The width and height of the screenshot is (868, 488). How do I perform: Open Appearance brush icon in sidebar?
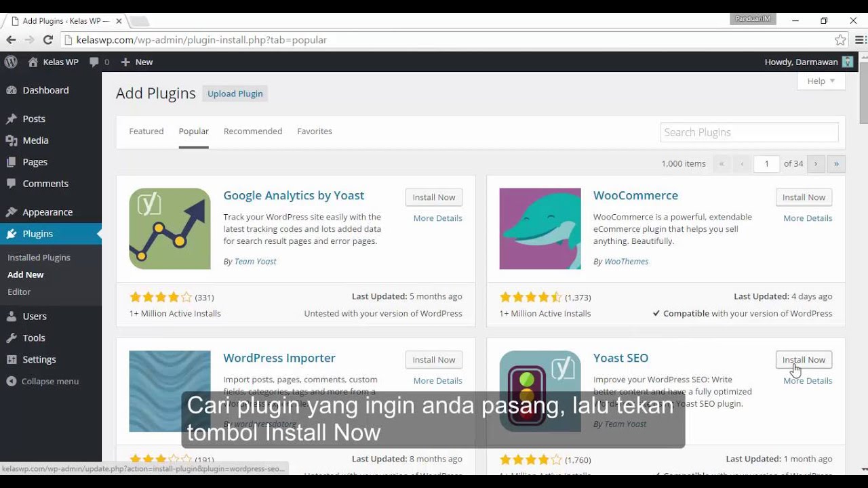pos(11,212)
